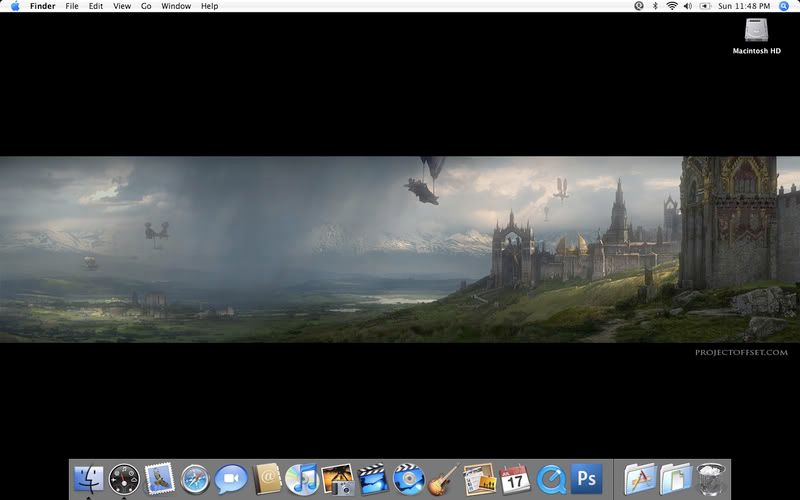This screenshot has height=500, width=800.
Task: Open the Go menu
Action: 146,6
